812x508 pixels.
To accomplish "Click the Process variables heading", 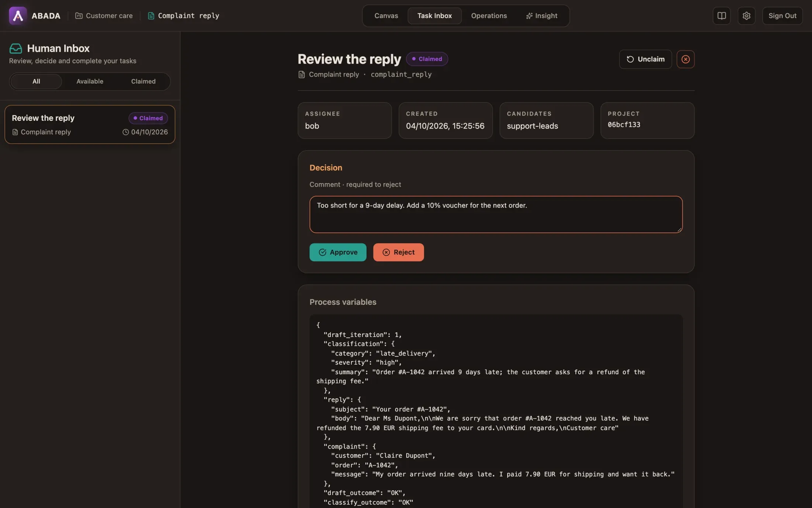I will [x=343, y=302].
